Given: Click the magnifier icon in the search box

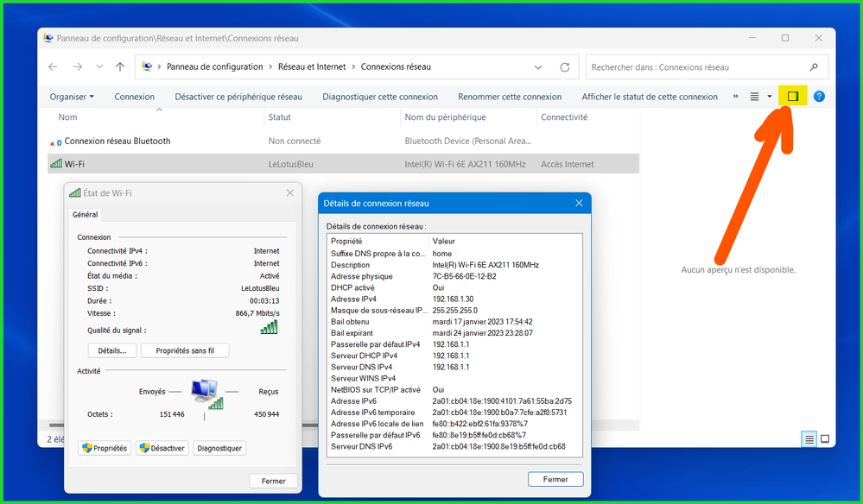Looking at the screenshot, I should pos(813,67).
